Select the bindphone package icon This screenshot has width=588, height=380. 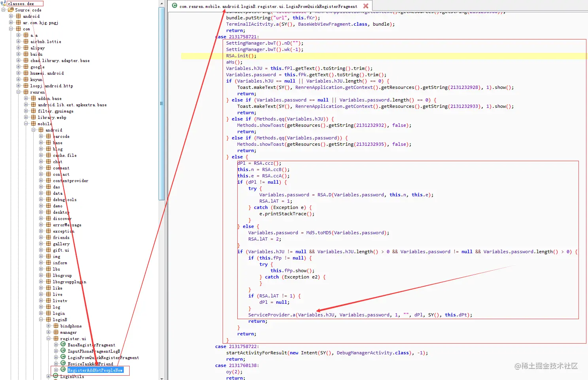56,326
